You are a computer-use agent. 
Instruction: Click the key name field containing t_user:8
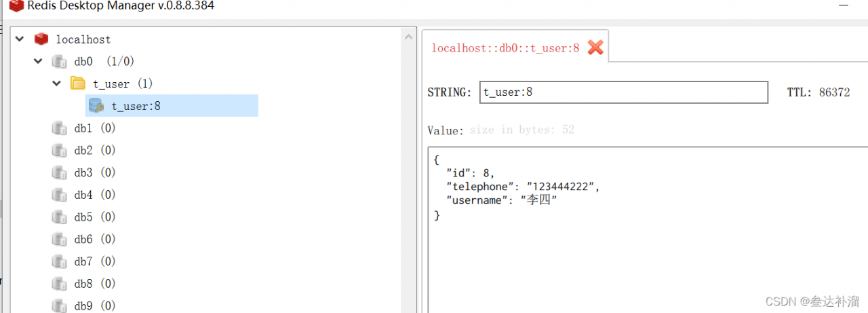pyautogui.click(x=624, y=92)
